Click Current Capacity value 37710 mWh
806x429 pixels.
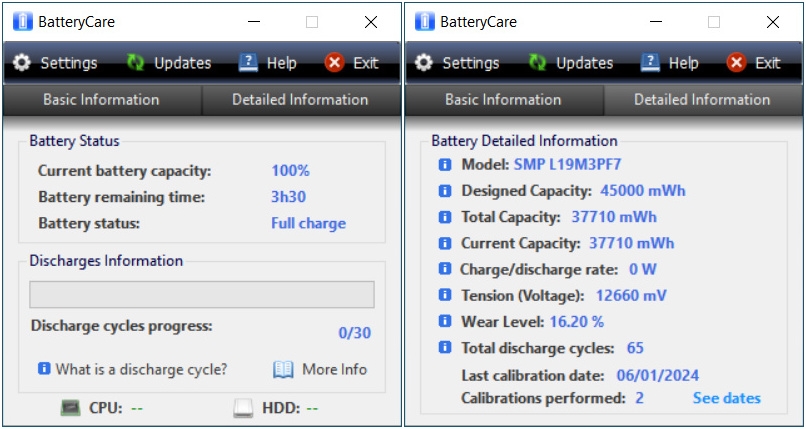(631, 243)
